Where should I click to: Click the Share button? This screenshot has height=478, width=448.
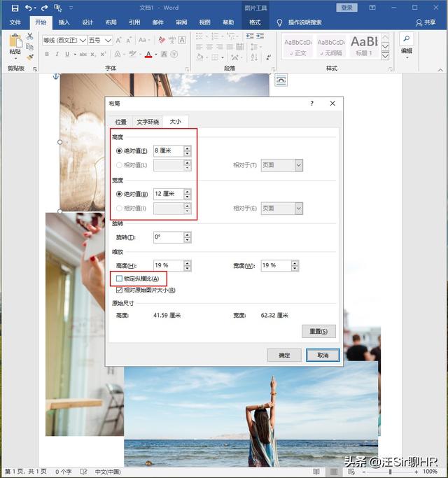tap(426, 22)
